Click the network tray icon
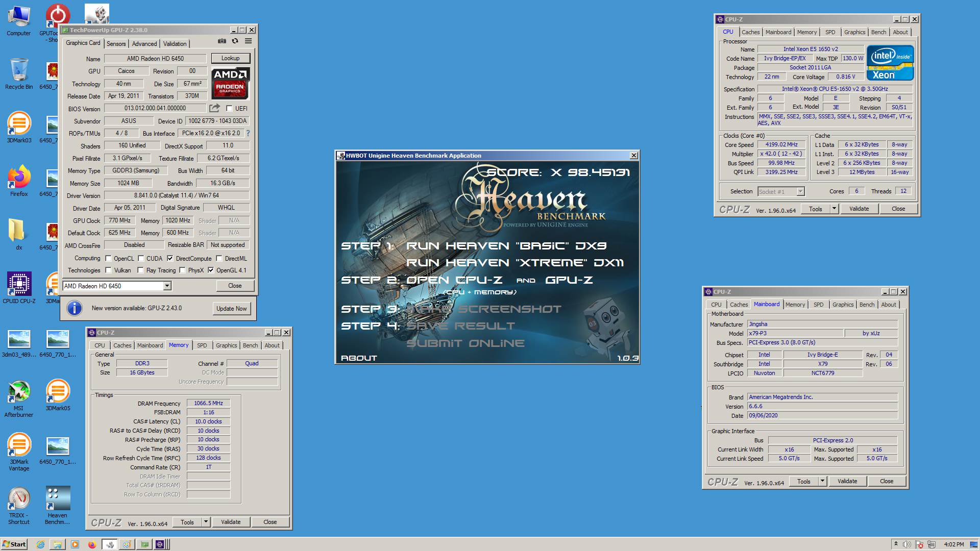The width and height of the screenshot is (980, 551). [932, 544]
